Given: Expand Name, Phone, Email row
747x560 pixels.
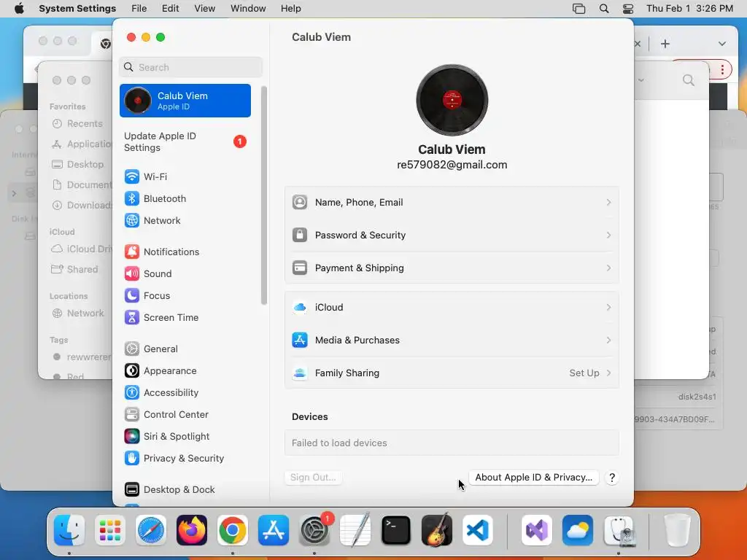Looking at the screenshot, I should tap(452, 203).
